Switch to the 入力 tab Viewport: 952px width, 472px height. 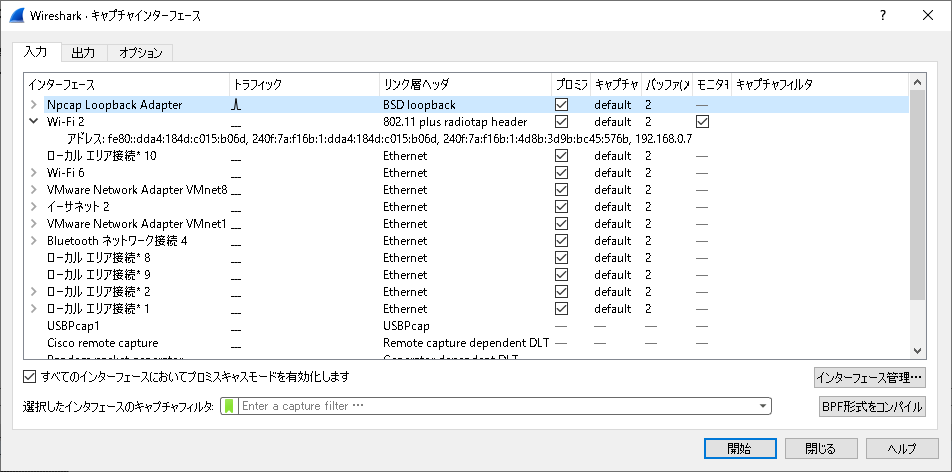(35, 52)
